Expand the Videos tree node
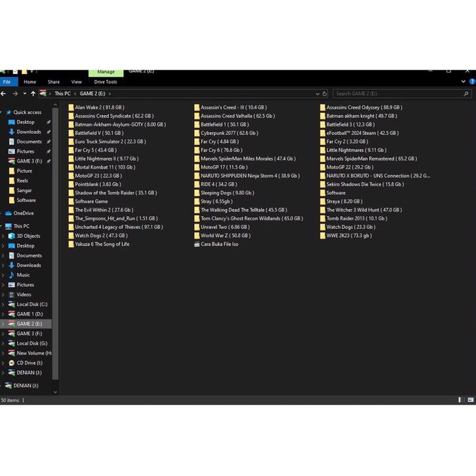This screenshot has width=476, height=476. tap(3, 294)
